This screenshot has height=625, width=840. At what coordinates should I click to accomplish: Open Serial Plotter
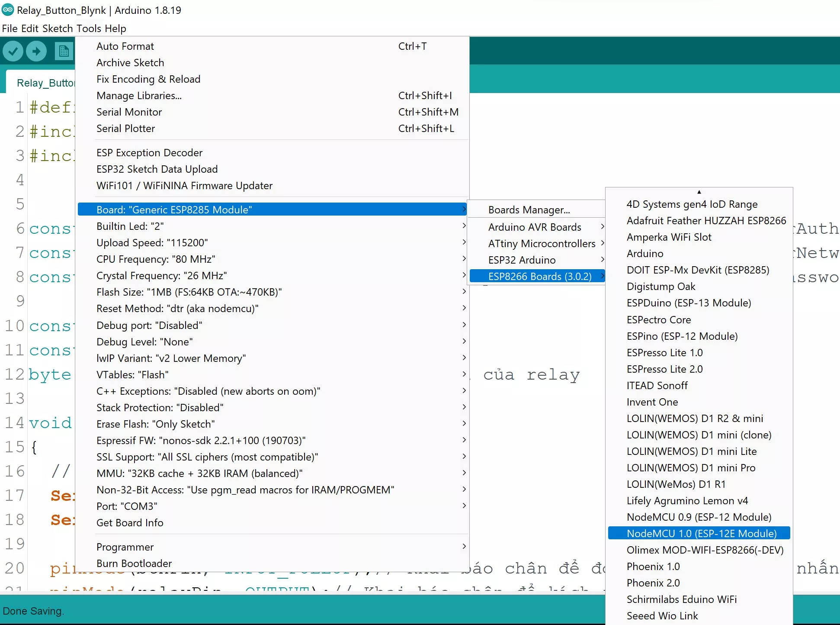[x=273, y=129]
